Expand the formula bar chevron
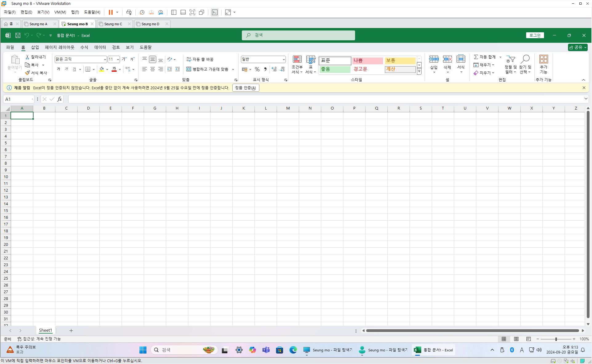Image resolution: width=592 pixels, height=364 pixels. [x=586, y=99]
